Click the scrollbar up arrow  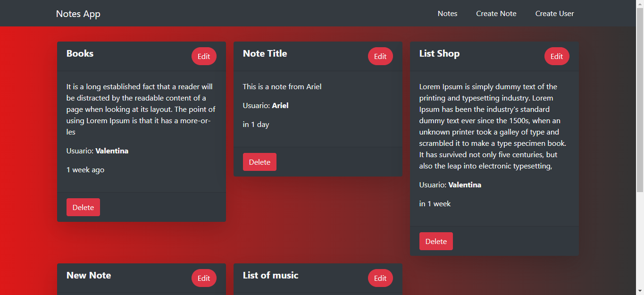640,4
